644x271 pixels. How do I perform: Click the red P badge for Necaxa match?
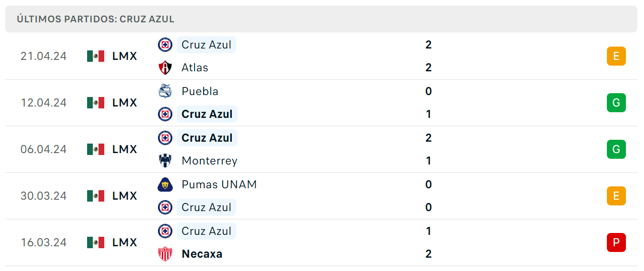616,242
